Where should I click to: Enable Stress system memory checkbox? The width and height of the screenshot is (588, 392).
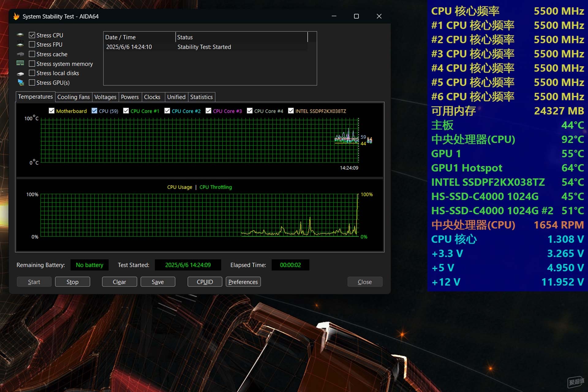coord(32,64)
